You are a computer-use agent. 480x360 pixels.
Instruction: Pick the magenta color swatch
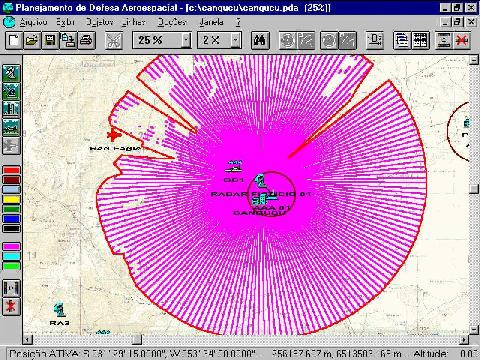pyautogui.click(x=12, y=247)
